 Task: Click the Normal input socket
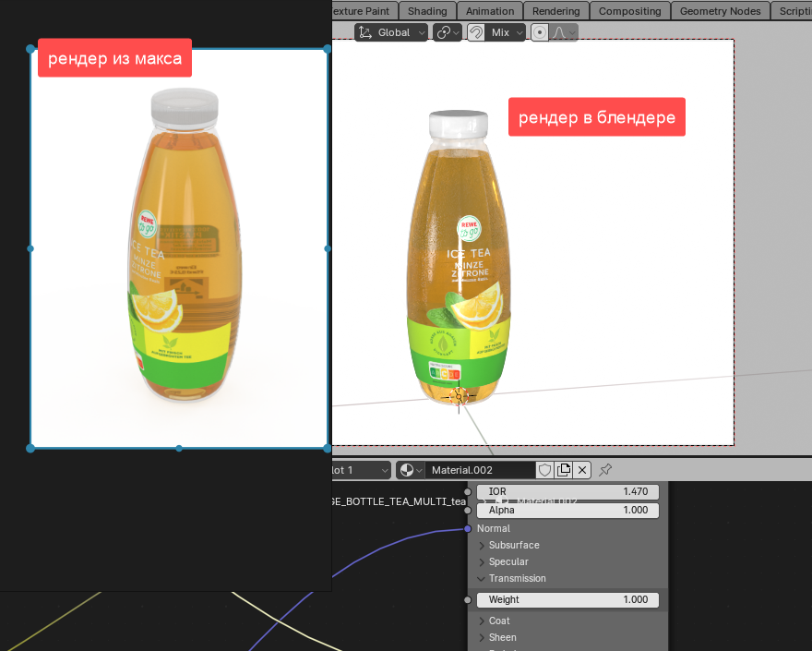point(468,529)
